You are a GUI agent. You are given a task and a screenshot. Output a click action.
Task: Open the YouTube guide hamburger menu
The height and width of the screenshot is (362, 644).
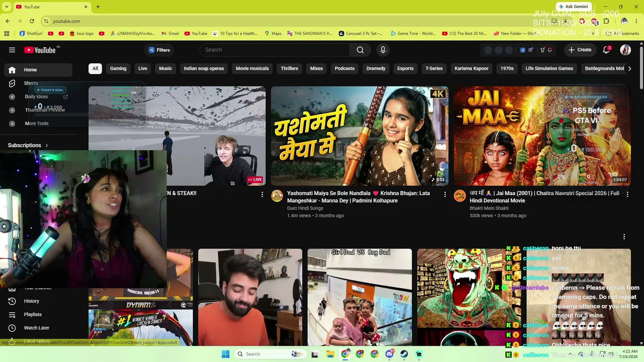(12, 50)
